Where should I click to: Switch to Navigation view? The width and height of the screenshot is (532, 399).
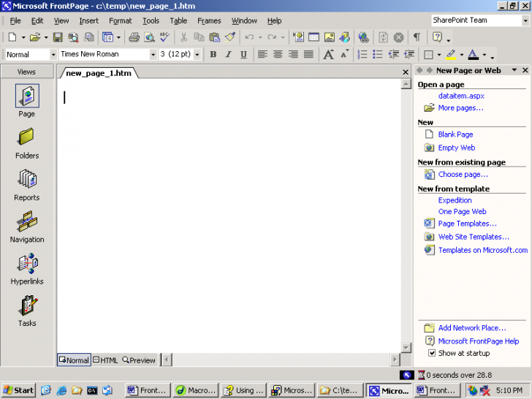coord(27,227)
